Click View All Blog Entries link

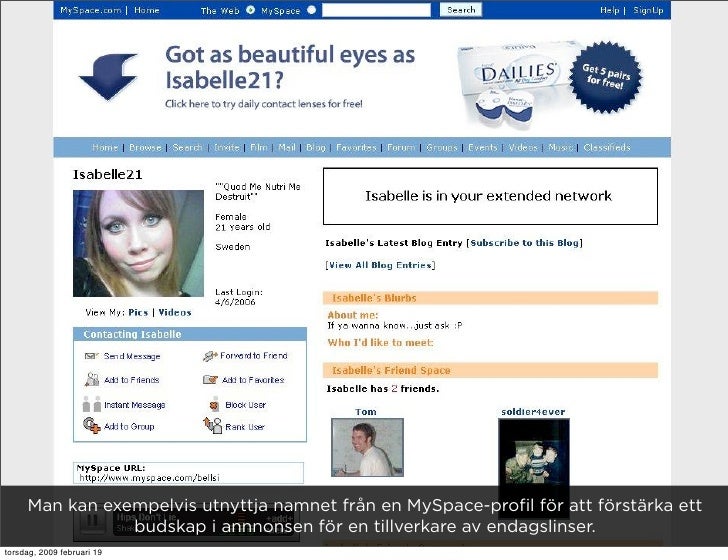click(380, 265)
